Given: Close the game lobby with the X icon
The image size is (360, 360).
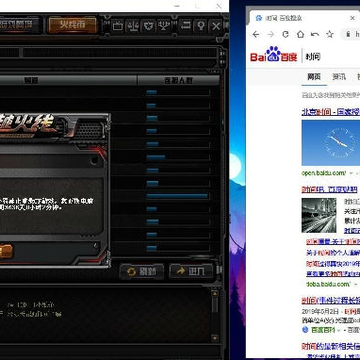Looking at the screenshot, I should coord(216,26).
